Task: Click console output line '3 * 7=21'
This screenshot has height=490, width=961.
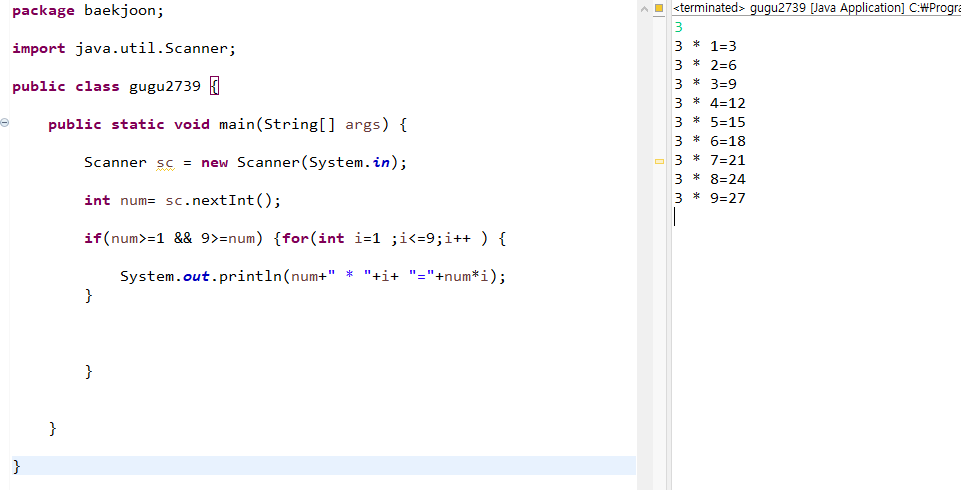Action: [710, 160]
